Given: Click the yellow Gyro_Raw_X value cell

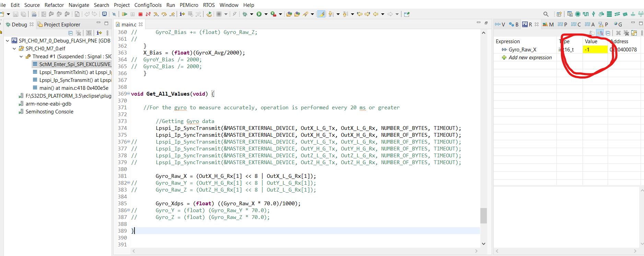Looking at the screenshot, I should pos(595,50).
